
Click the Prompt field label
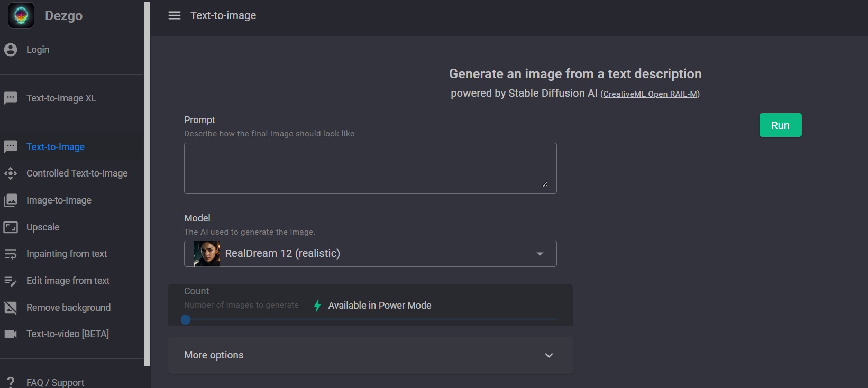coord(199,120)
